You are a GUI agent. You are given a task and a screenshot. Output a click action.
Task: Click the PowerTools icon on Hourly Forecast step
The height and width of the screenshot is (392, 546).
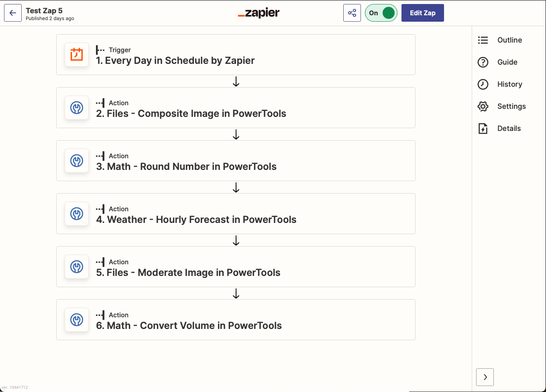pyautogui.click(x=76, y=214)
